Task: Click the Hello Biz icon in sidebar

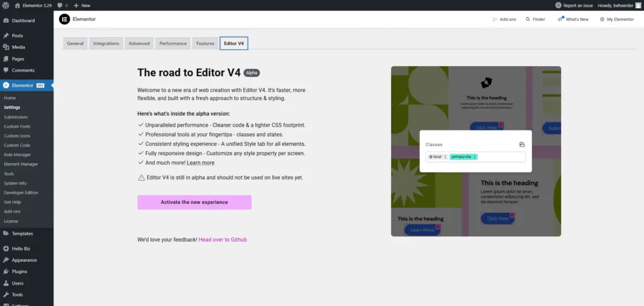Action: tap(6, 249)
